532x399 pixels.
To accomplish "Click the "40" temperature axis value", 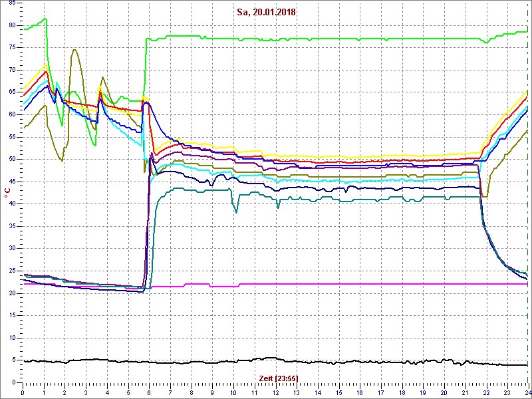I will click(11, 204).
